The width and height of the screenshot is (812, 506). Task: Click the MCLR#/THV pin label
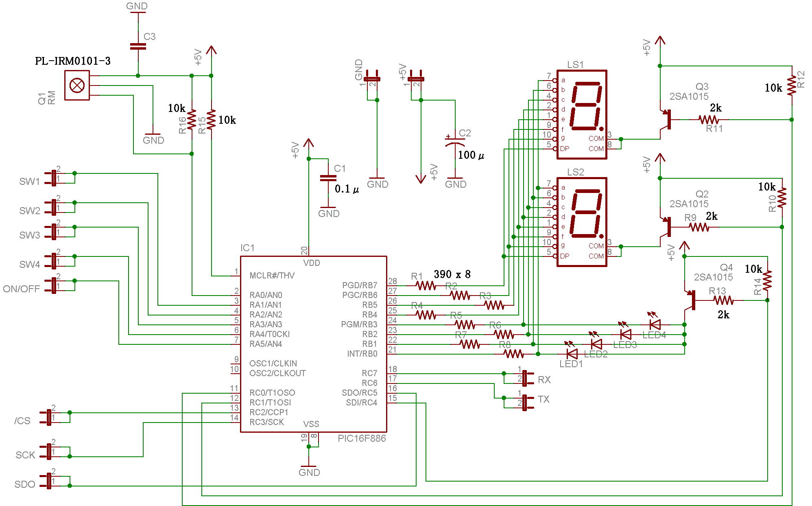[x=272, y=276]
